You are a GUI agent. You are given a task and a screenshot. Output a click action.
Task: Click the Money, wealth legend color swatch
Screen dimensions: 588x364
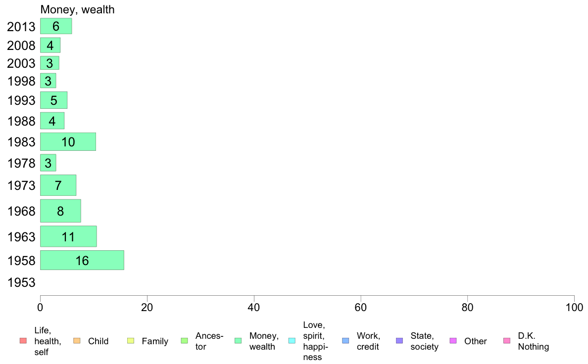pyautogui.click(x=238, y=341)
